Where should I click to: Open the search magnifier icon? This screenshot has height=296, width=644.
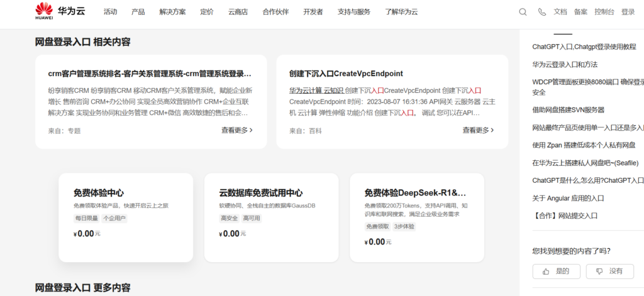point(523,12)
